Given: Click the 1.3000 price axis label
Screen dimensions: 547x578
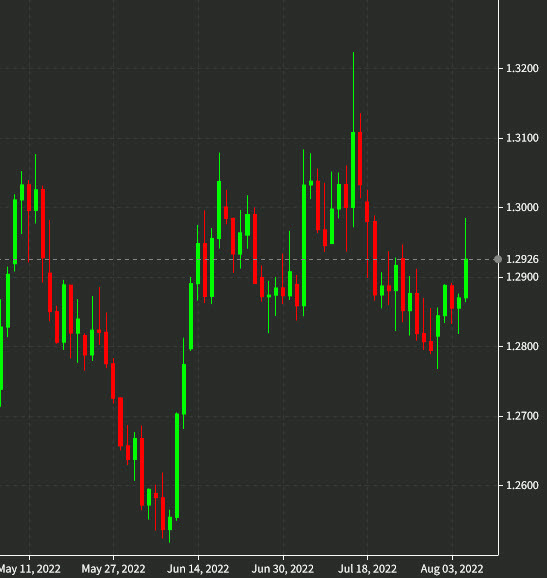Looking at the screenshot, I should point(522,208).
